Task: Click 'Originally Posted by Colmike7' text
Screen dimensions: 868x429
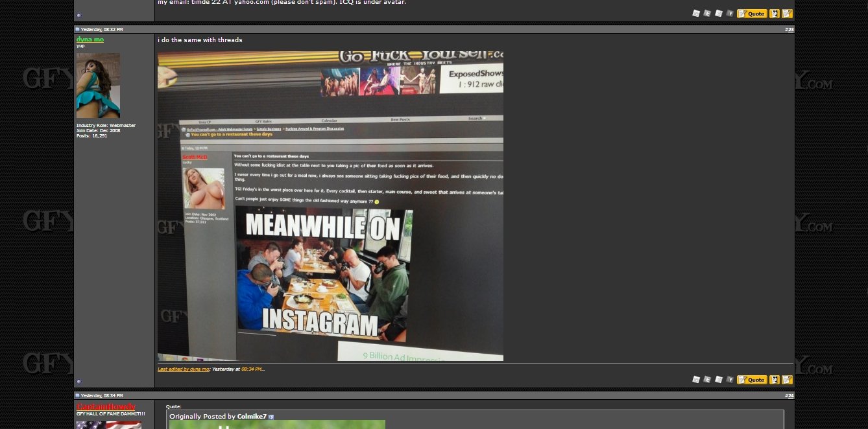Action: pos(218,417)
